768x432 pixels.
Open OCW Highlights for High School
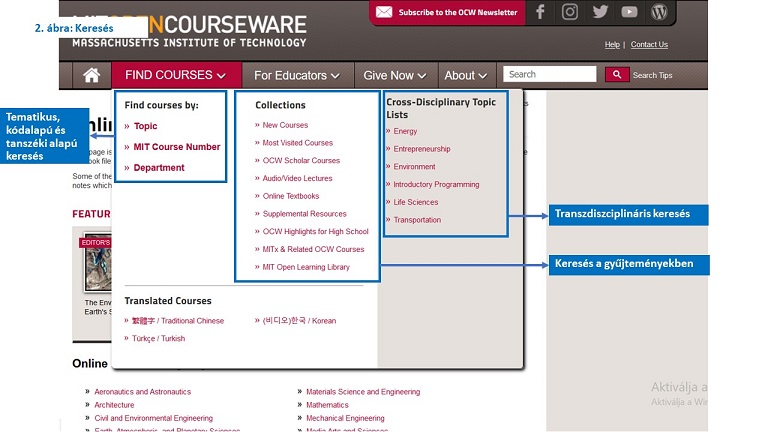click(315, 232)
